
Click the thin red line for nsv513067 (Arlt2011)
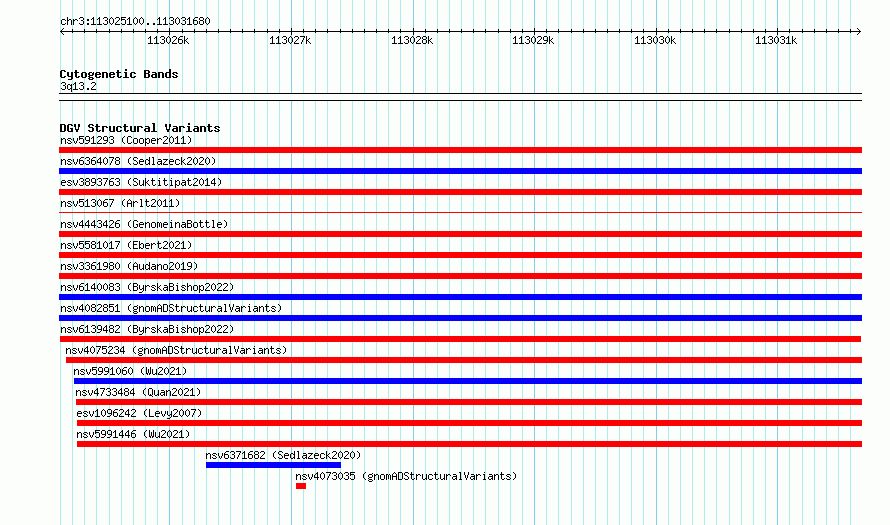tap(460, 213)
